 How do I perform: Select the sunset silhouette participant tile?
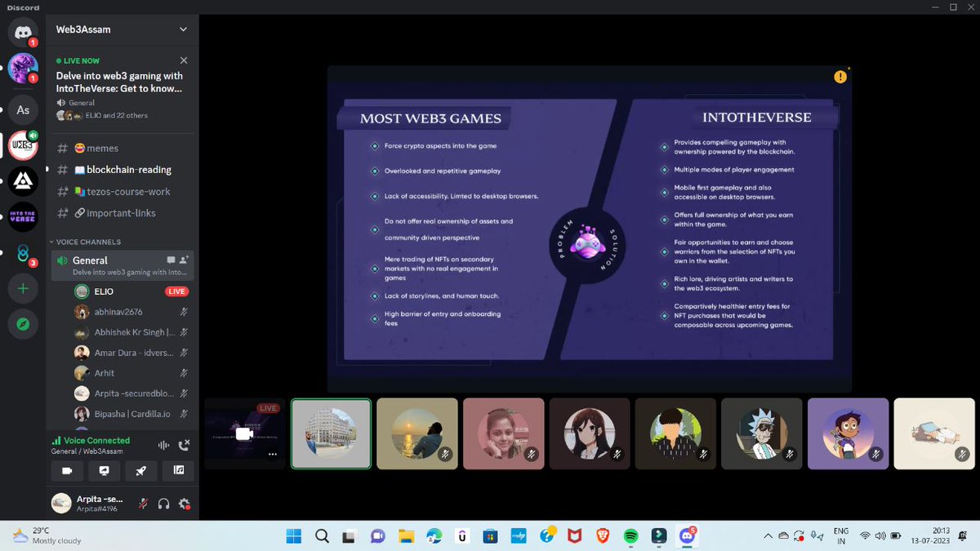(x=417, y=433)
